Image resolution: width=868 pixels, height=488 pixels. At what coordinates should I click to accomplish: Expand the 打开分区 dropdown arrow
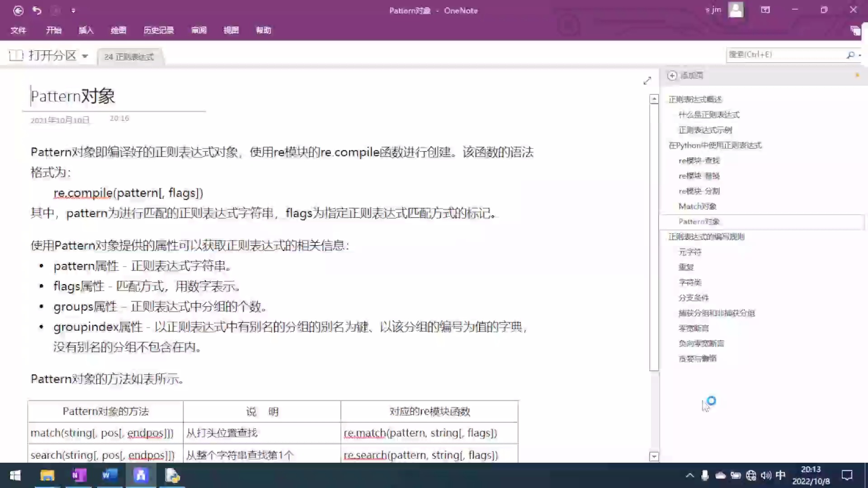click(x=85, y=56)
